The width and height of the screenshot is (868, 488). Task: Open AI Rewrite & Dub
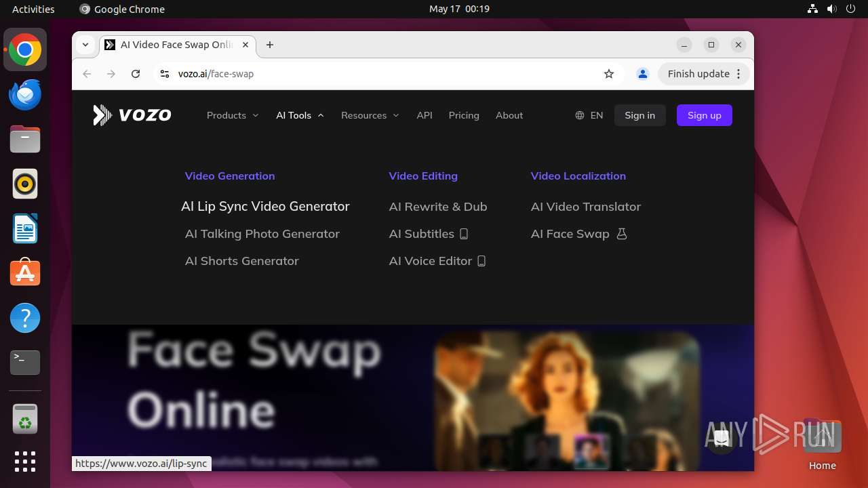pyautogui.click(x=438, y=206)
